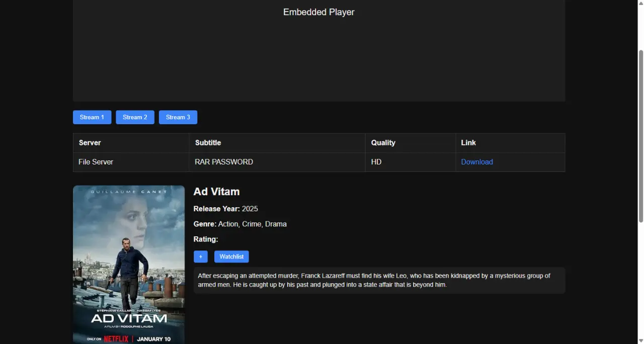This screenshot has width=644, height=344.
Task: Add Ad Vitam with plus button
Action: 201,256
